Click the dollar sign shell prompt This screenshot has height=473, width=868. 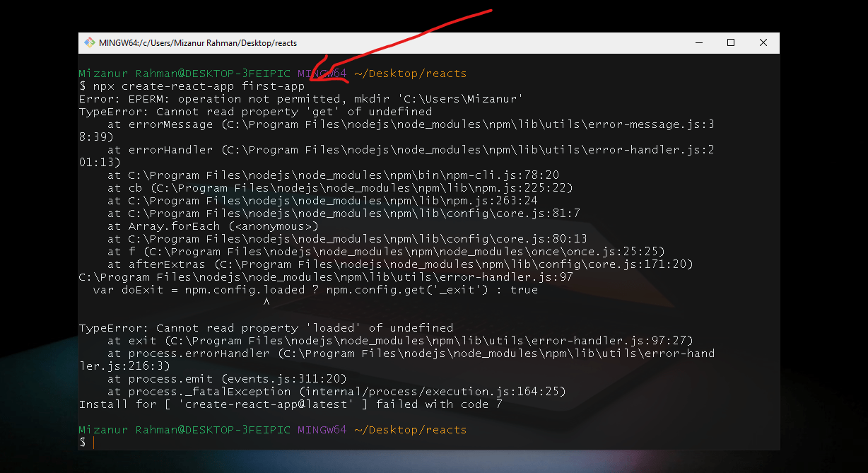coord(82,442)
